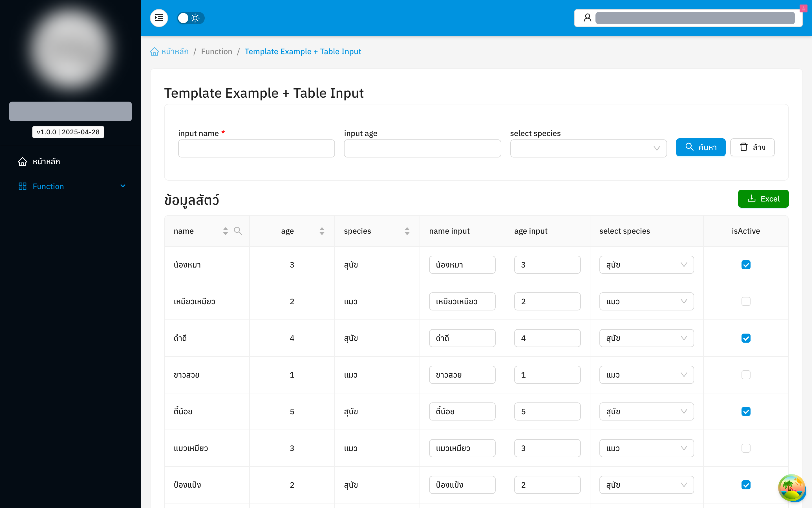The image size is (812, 508).
Task: Open species dropdown in แมวเหมียว row
Action: pyautogui.click(x=646, y=448)
